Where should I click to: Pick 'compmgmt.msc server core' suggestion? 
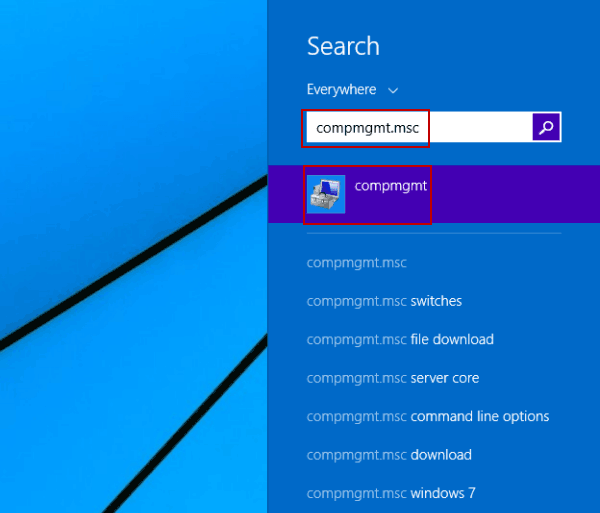393,378
